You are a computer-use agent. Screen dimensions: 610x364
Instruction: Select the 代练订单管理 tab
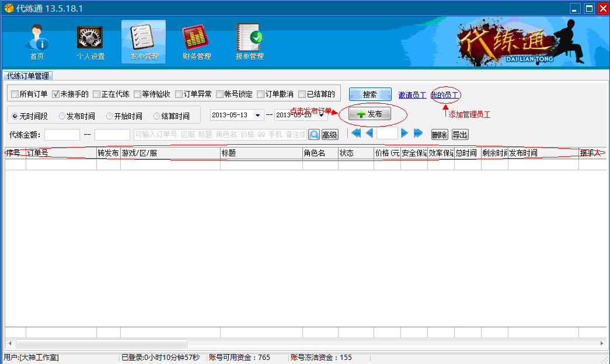click(x=27, y=75)
